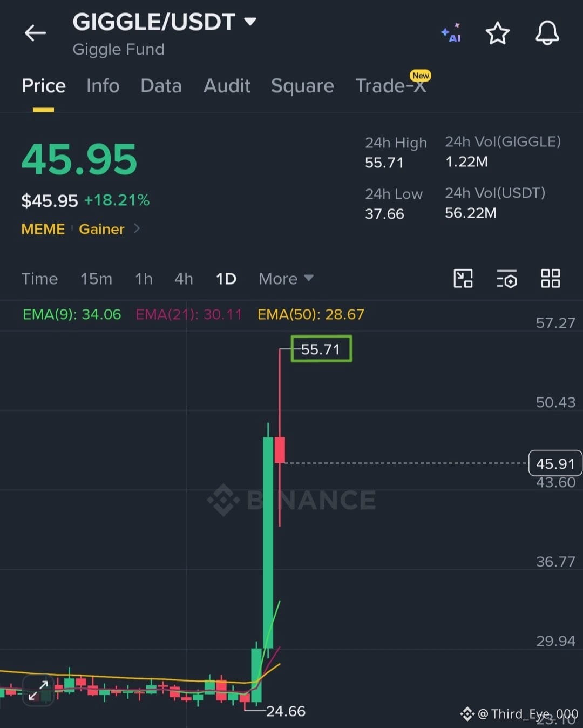The width and height of the screenshot is (583, 728).
Task: Tap the 24h Vol(GIGGLE) value 1.22M
Action: pyautogui.click(x=466, y=161)
